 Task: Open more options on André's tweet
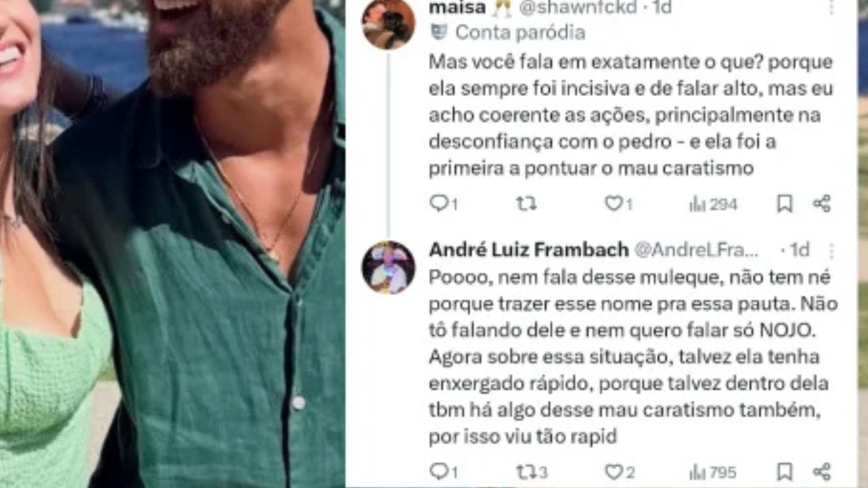coord(831,250)
